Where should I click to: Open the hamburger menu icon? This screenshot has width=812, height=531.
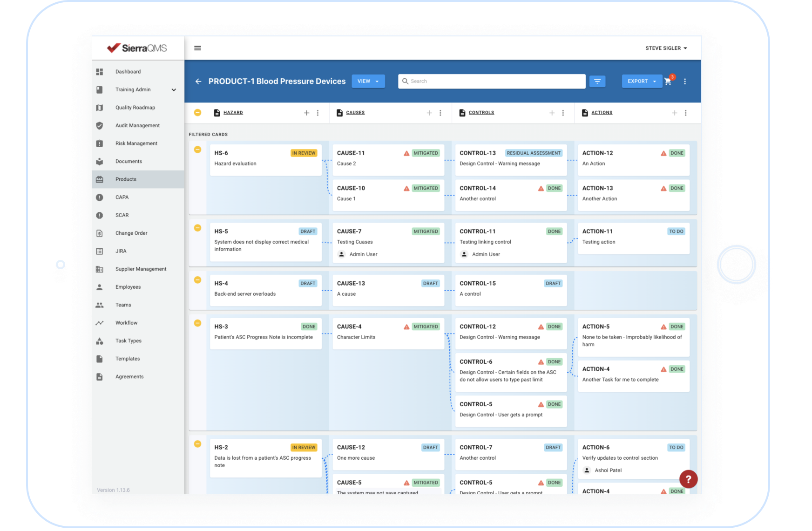pyautogui.click(x=197, y=48)
